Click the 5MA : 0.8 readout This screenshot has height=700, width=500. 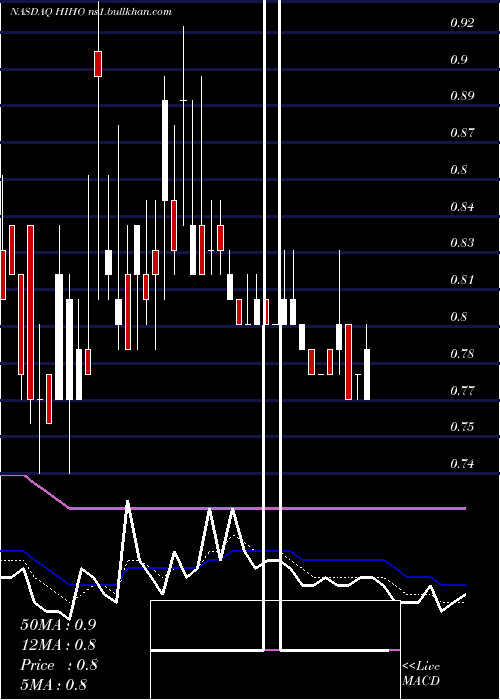[54, 685]
